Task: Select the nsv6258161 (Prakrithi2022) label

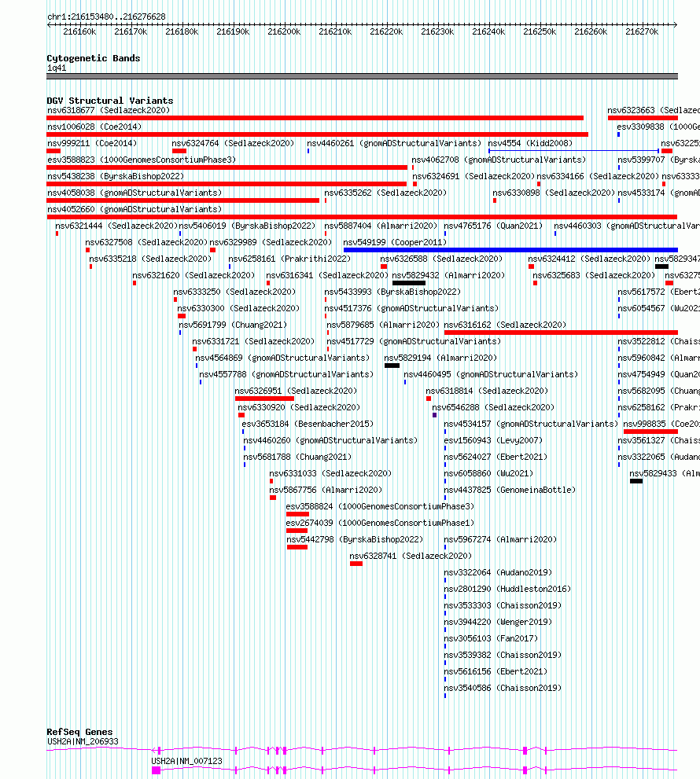Action: click(289, 259)
